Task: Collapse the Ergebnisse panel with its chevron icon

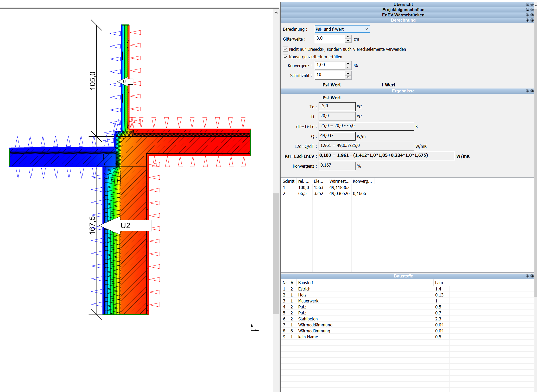Action: coord(532,91)
